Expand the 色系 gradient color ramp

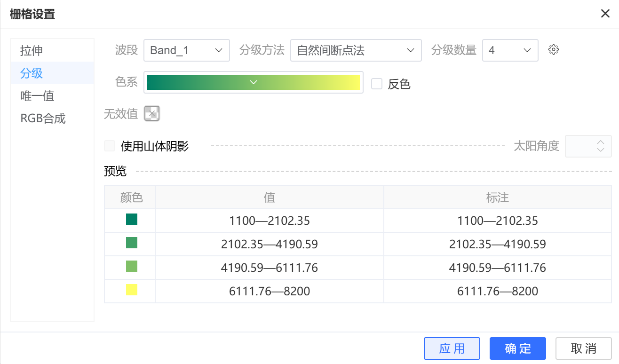click(x=254, y=82)
